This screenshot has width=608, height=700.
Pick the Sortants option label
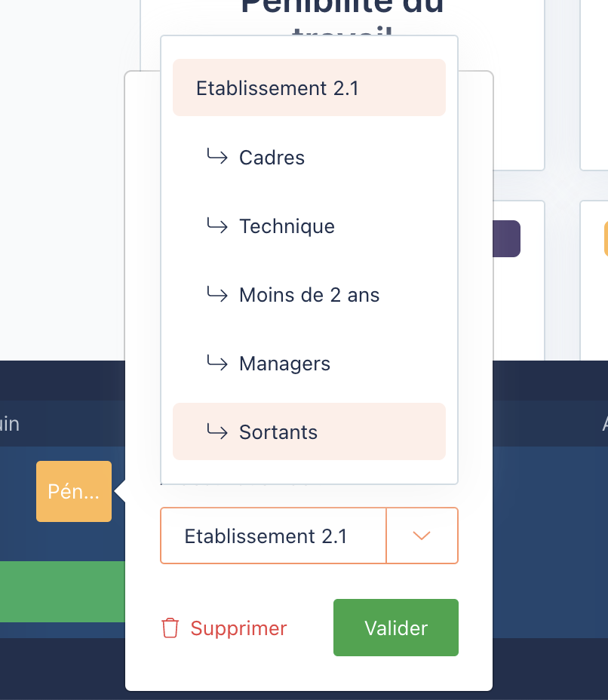coord(278,432)
